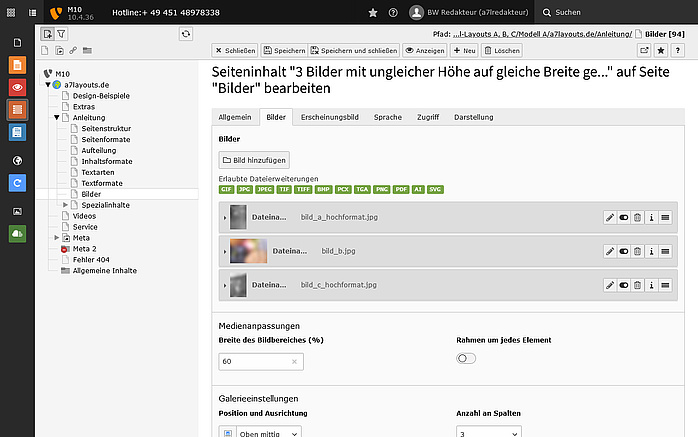Open the blue forms module icon

tap(17, 132)
